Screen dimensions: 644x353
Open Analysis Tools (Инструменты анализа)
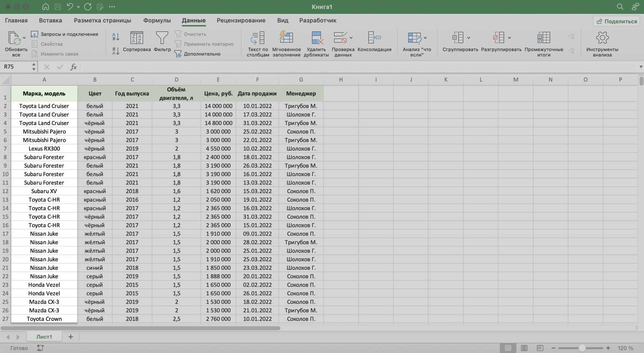click(602, 38)
